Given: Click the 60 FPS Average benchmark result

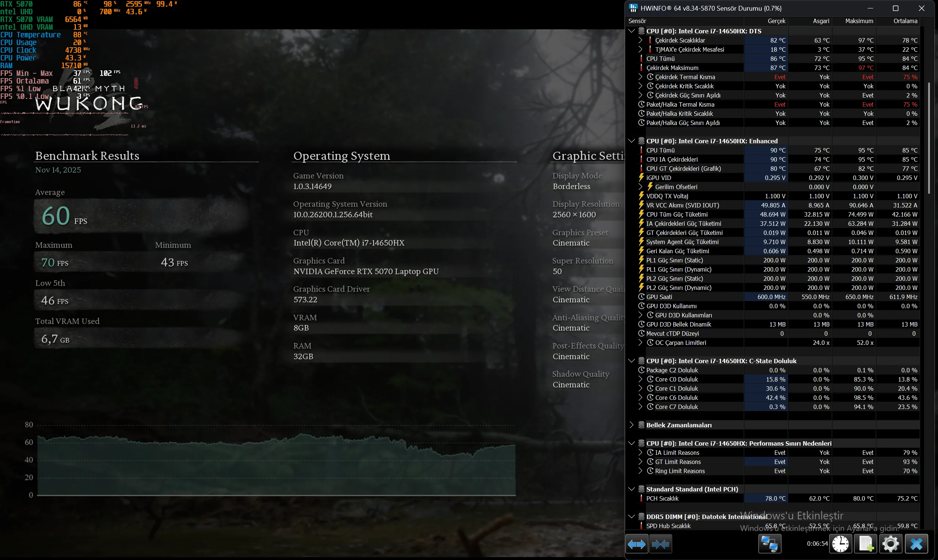Looking at the screenshot, I should 64,216.
